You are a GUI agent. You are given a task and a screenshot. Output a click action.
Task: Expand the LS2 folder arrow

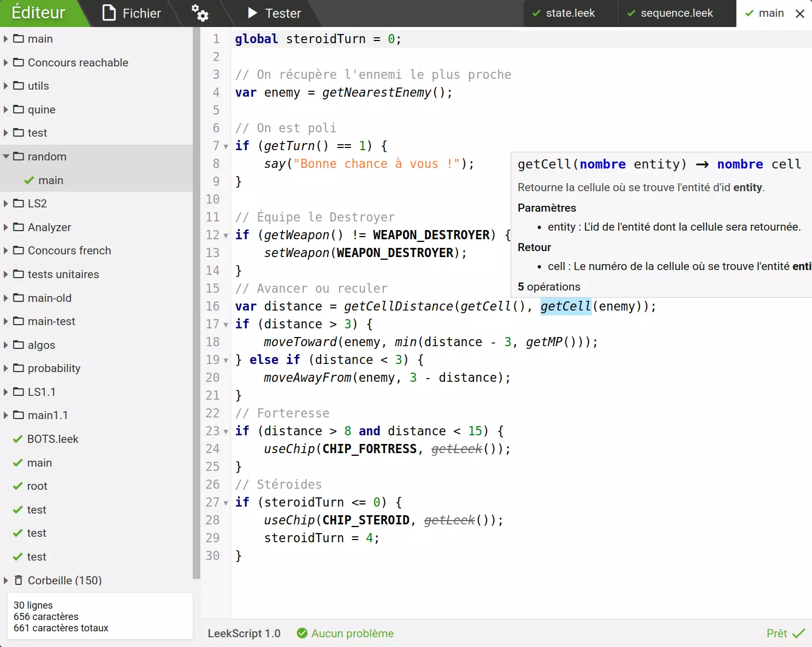click(5, 204)
